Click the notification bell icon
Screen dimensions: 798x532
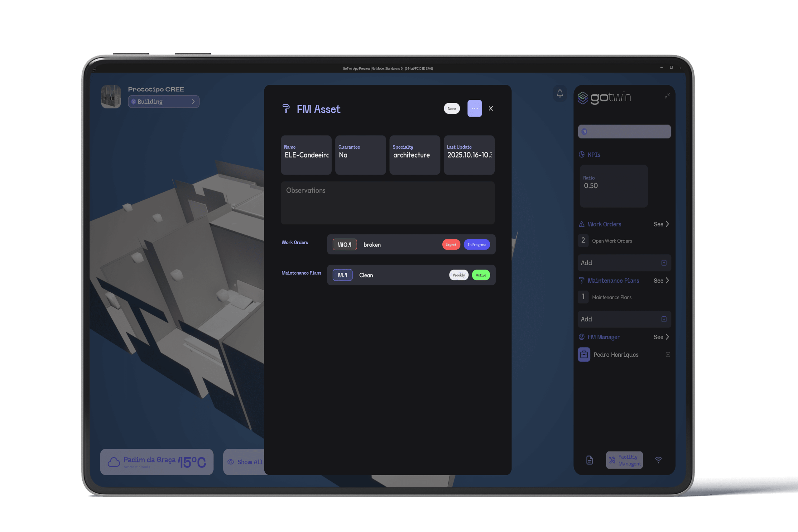[560, 93]
